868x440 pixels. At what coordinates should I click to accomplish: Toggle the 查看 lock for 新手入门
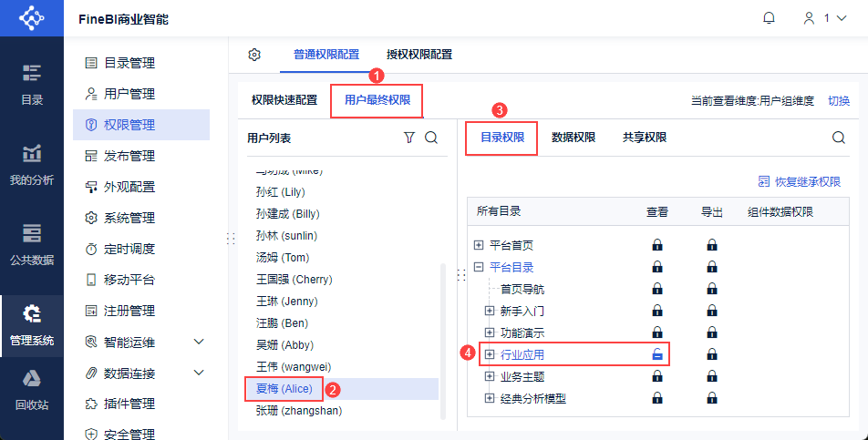[656, 311]
